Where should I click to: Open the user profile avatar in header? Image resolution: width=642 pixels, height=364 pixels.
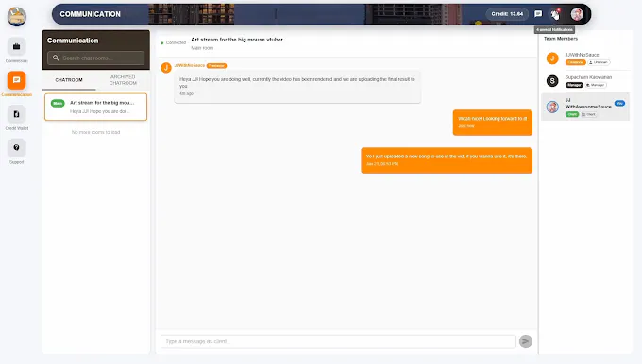tap(577, 14)
